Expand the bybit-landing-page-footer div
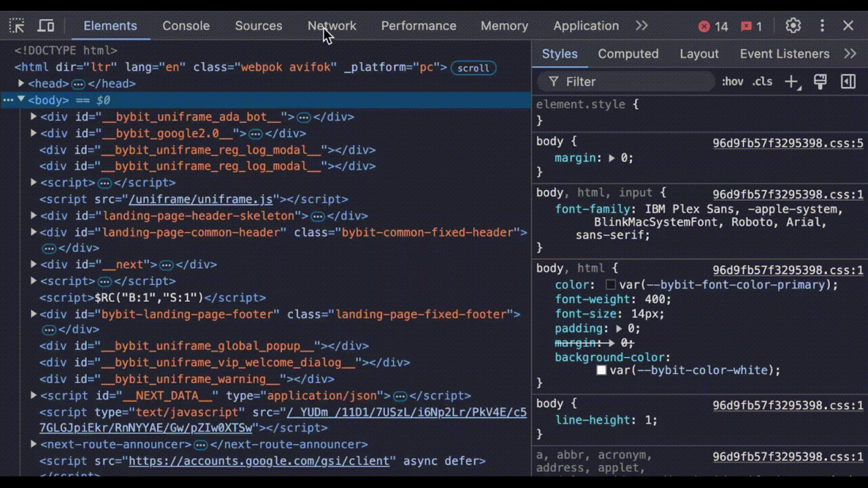This screenshot has width=868, height=488. tap(34, 313)
